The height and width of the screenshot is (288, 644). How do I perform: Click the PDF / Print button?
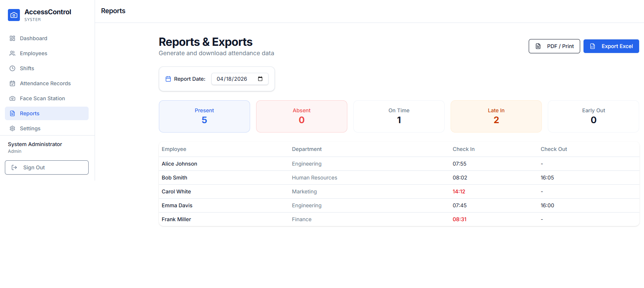point(554,46)
